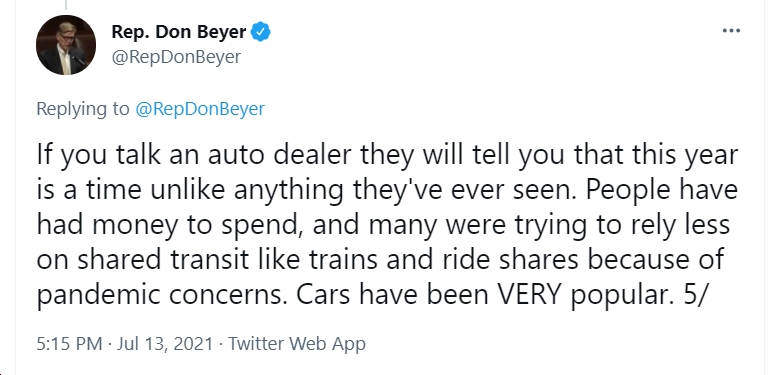The height and width of the screenshot is (375, 770).
Task: Click the Replying to label text
Action: 83,108
